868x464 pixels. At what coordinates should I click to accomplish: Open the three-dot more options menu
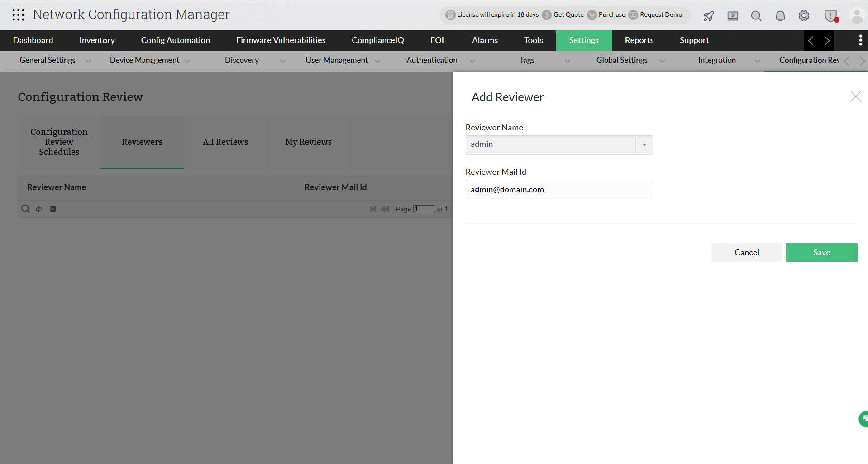(860, 40)
